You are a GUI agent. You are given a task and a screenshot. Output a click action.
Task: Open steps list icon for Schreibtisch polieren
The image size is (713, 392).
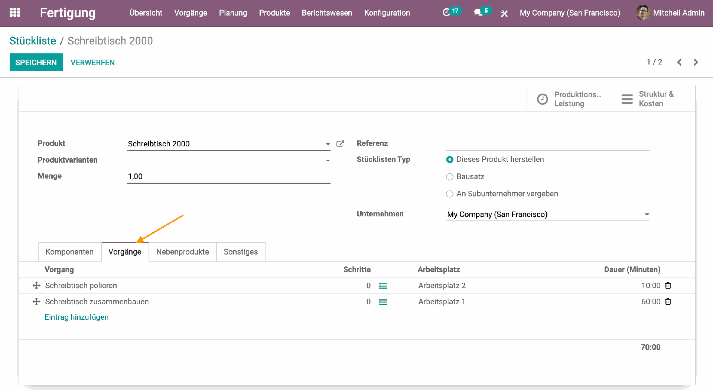[x=383, y=286]
